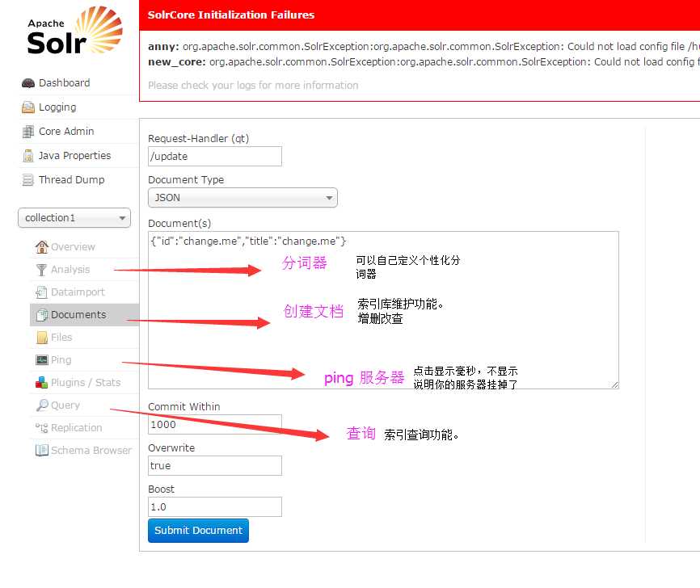Click the Commit Within 1000 field

[x=215, y=425]
